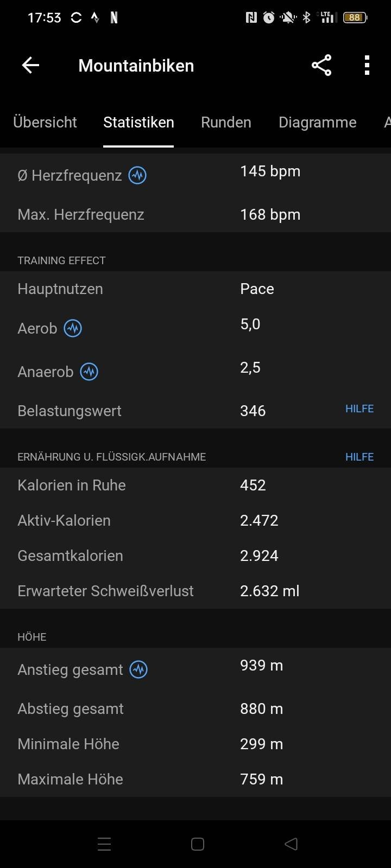Open the Runden tab
This screenshot has height=868, width=391.
(226, 122)
